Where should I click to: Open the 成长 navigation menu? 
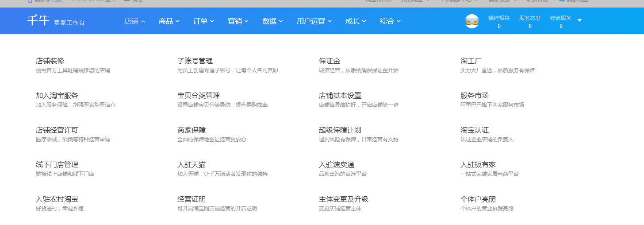(x=356, y=21)
